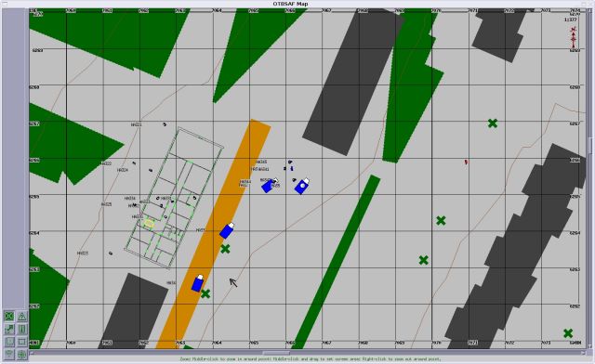Image resolution: width=595 pixels, height=364 pixels.
Task: Select the vertical bars tool icon
Action: click(22, 329)
